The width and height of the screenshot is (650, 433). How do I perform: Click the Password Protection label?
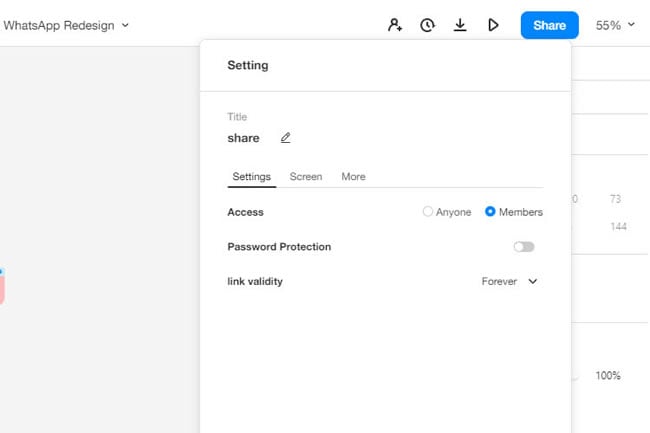(279, 247)
